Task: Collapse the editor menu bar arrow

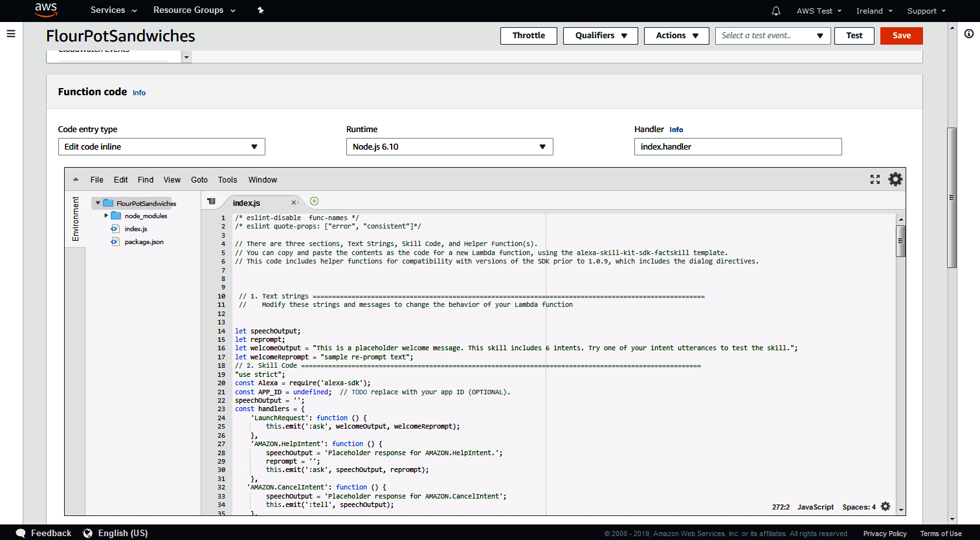Action: (76, 179)
